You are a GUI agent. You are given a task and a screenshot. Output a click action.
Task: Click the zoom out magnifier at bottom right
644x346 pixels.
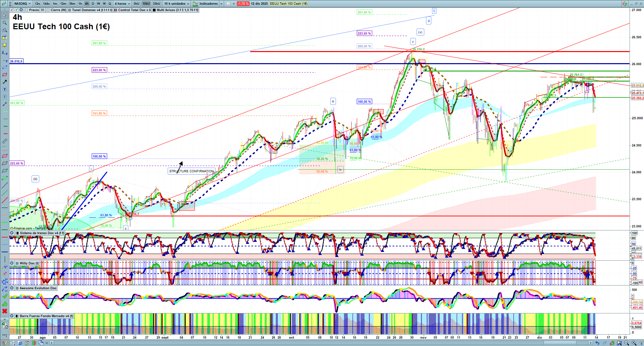coord(627,343)
